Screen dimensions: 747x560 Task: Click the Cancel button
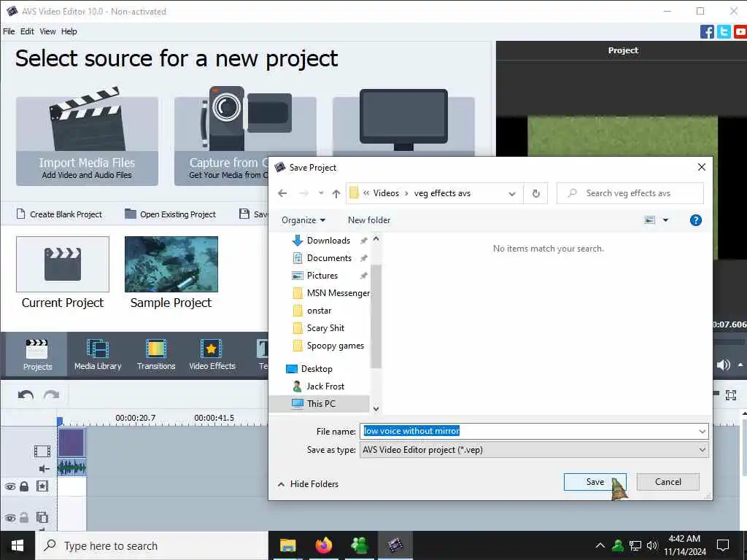668,482
